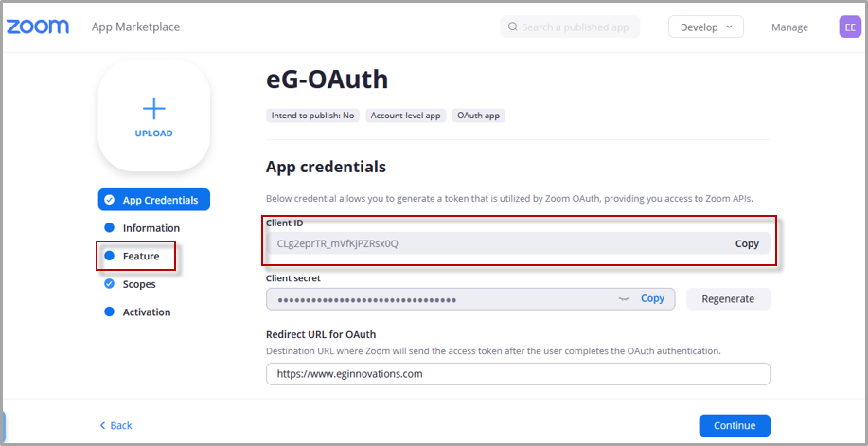Click the Scopes checkmark icon
This screenshot has height=446, width=868.
pos(109,284)
